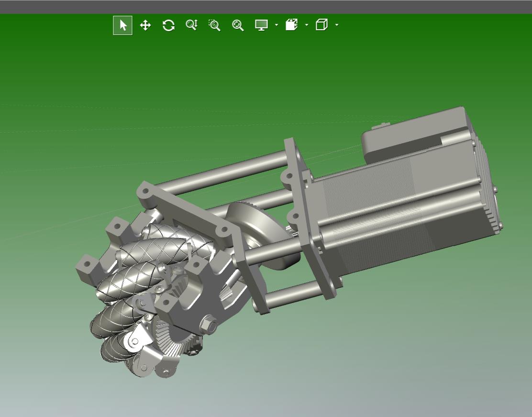Viewport: 532px width, 417px height.
Task: Select the Zoom window area tool
Action: pos(214,25)
